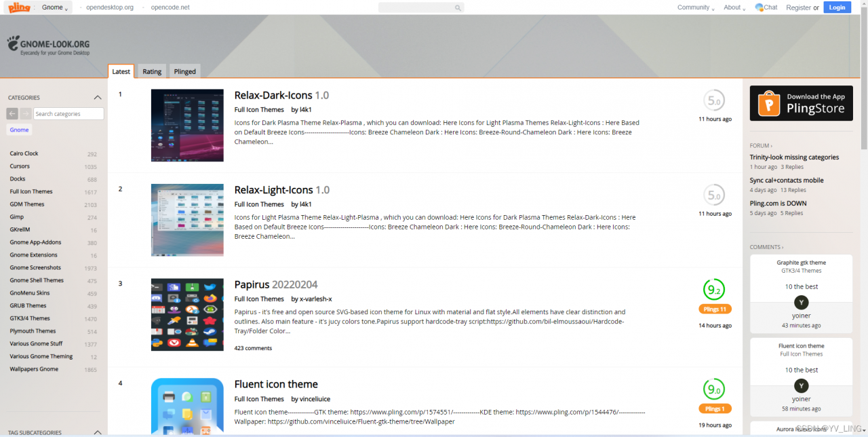Screen dimensions: 868x437
Task: Open the Relax-Dark-Icons title link
Action: (281, 95)
